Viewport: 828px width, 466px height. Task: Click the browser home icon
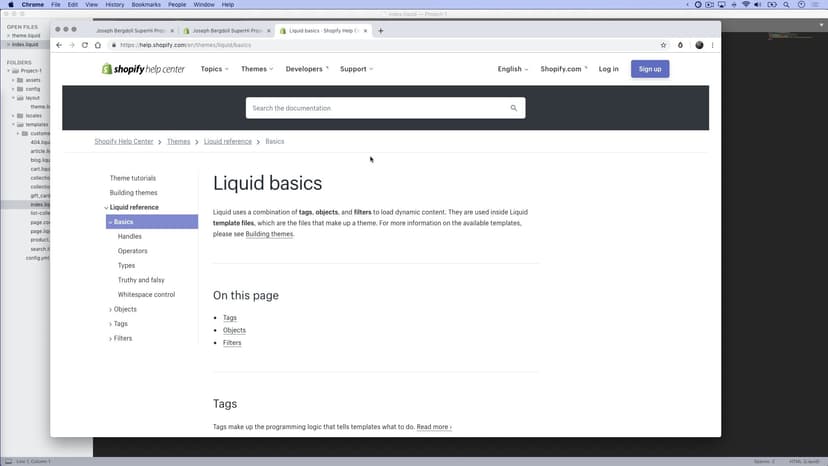point(98,45)
